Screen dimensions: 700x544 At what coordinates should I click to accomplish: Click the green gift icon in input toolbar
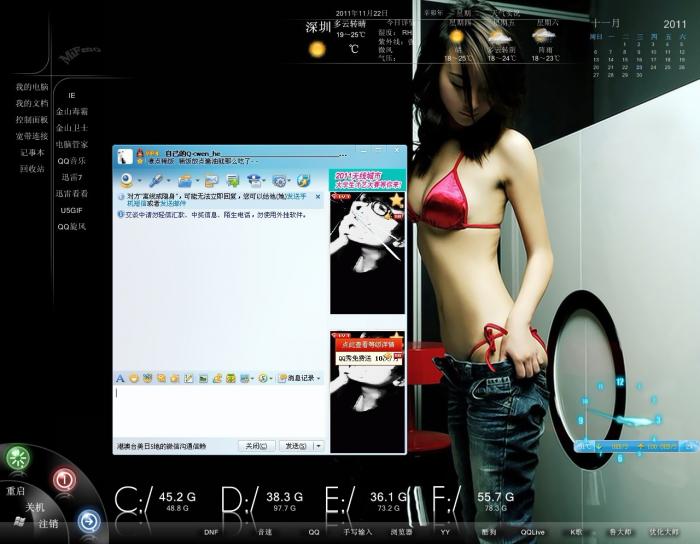click(231, 378)
